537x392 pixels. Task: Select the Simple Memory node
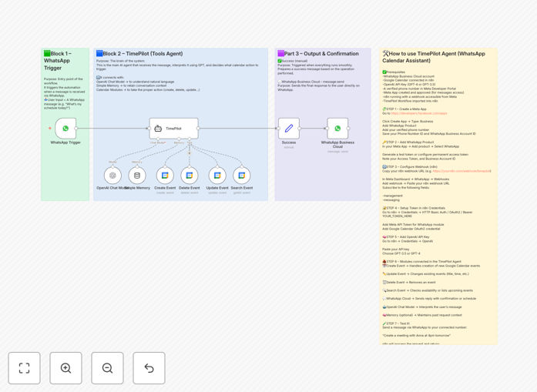pos(137,176)
